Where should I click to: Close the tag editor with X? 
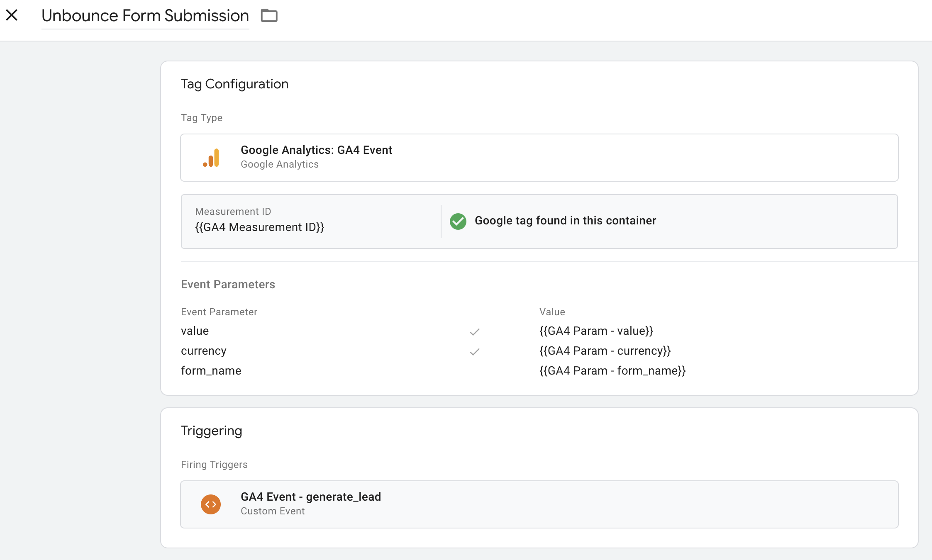[12, 15]
